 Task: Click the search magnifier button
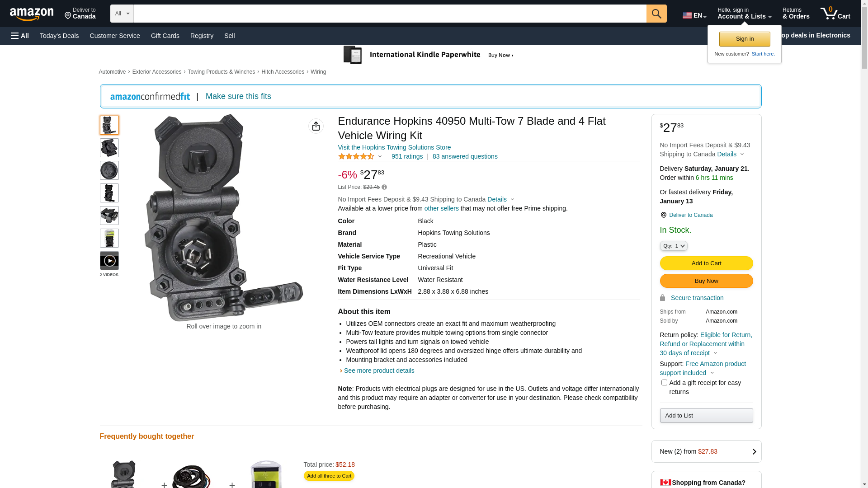tap(656, 14)
